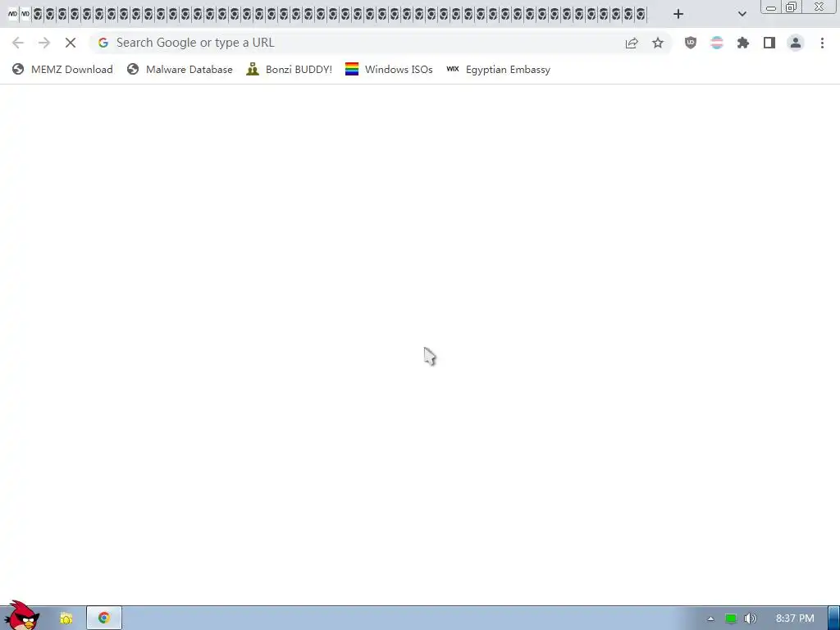The height and width of the screenshot is (630, 840).
Task: Open the Start menu with the red bird button
Action: pos(21,616)
